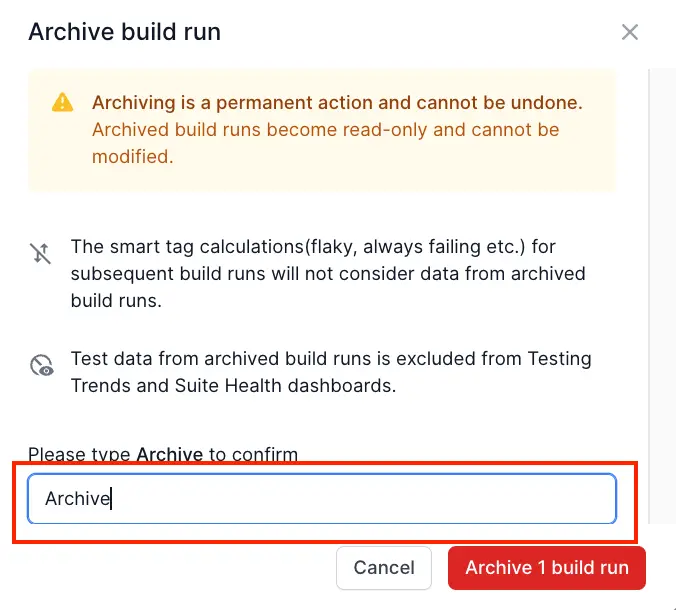The height and width of the screenshot is (610, 676).
Task: Confirm with Archive 1 build run button
Action: pos(546,568)
